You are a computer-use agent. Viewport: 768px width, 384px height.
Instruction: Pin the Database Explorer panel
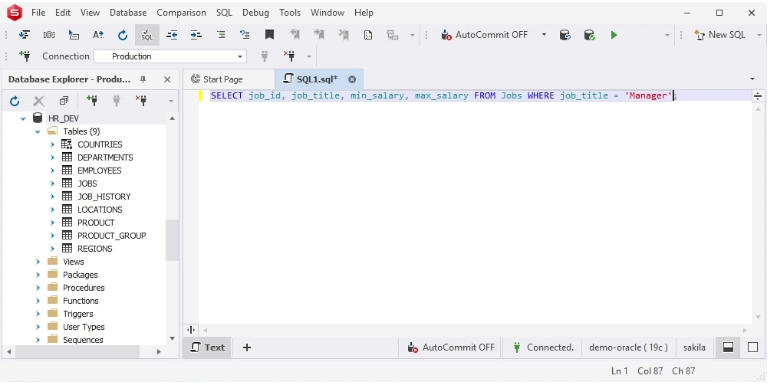point(143,79)
